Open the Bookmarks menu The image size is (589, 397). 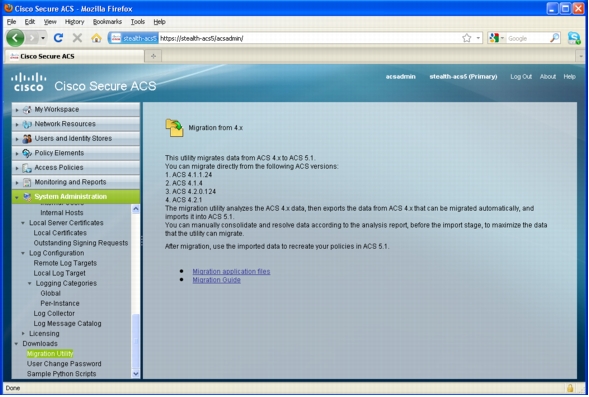[x=107, y=22]
